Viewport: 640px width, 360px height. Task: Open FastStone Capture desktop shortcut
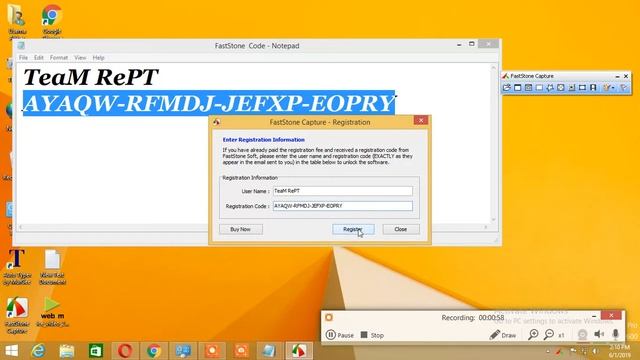[17, 316]
